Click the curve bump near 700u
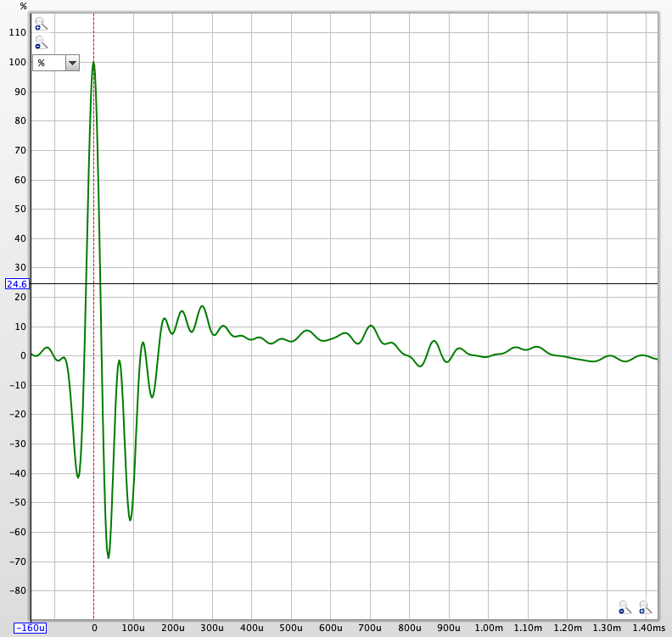 (371, 326)
